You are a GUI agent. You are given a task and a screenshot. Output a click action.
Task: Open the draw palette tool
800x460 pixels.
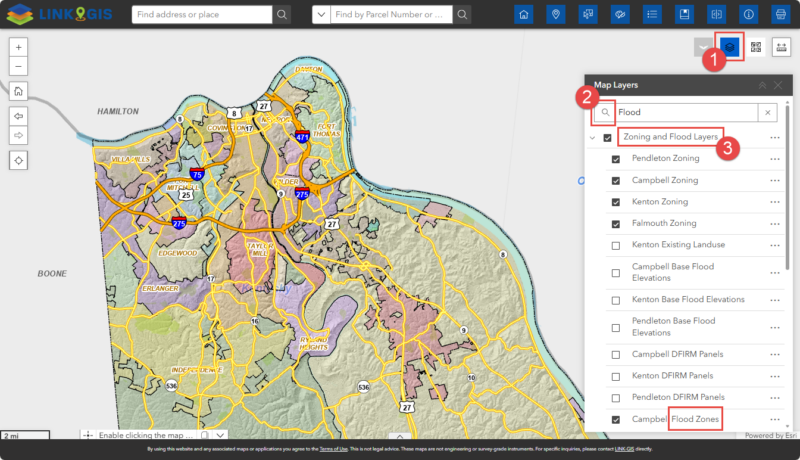620,14
